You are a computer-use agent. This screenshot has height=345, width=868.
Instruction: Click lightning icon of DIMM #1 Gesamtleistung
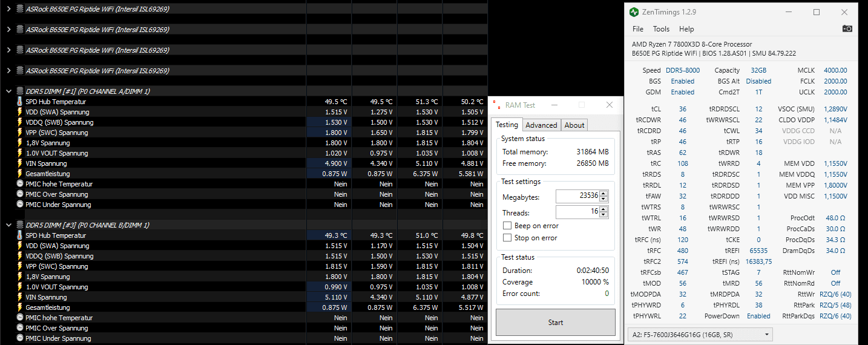[19, 174]
